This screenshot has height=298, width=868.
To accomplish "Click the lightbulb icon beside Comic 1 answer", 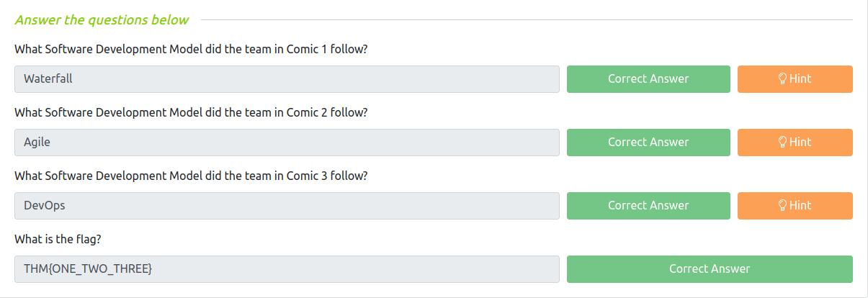I will tap(782, 79).
